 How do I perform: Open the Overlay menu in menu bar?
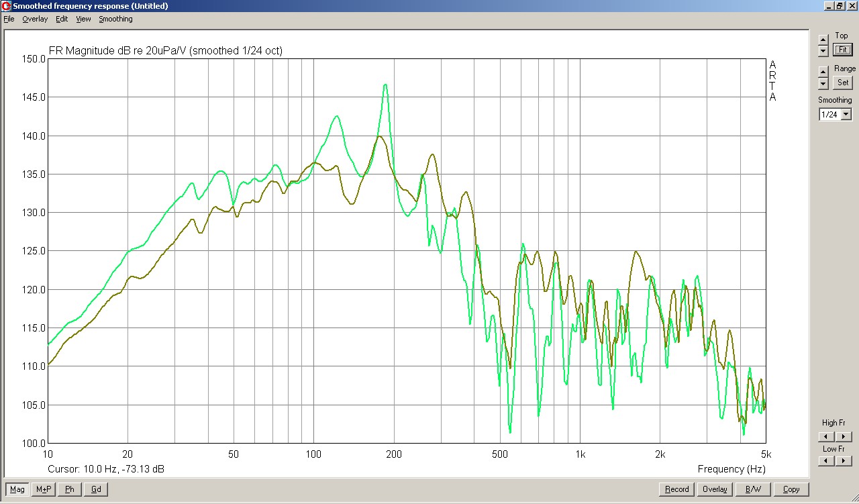[x=35, y=19]
